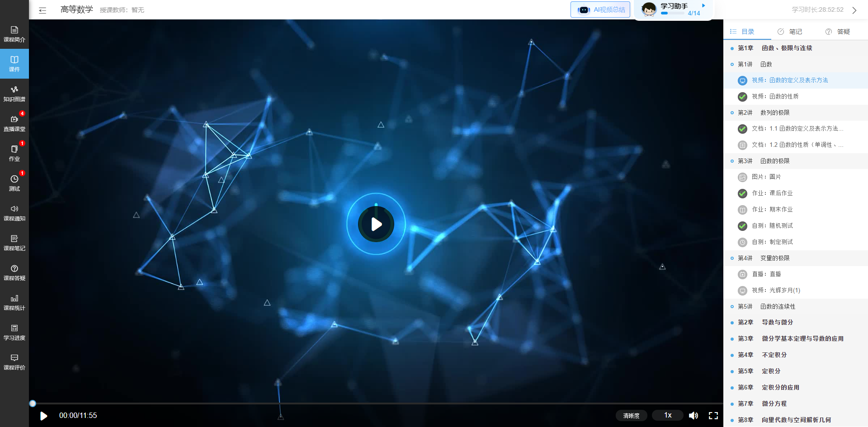Click the video progress bar handle
The image size is (868, 427).
click(x=33, y=404)
